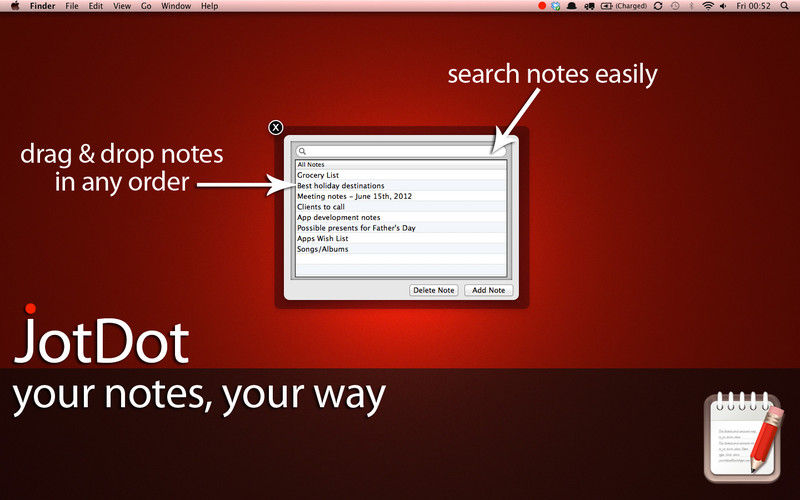Select the App development notes entry
This screenshot has width=800, height=500.
(401, 217)
